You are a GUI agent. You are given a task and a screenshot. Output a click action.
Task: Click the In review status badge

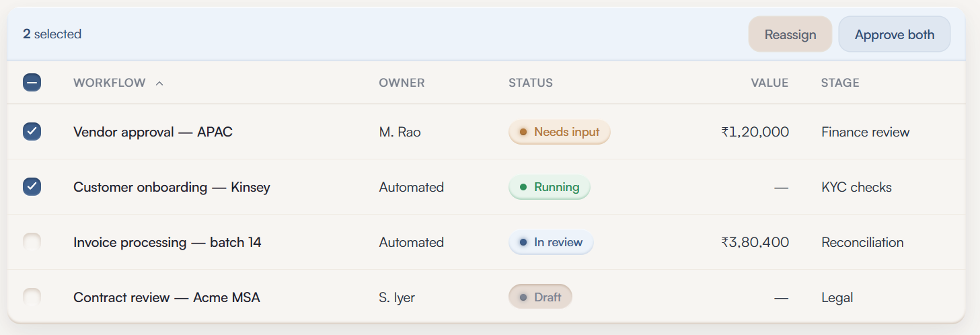tap(551, 242)
